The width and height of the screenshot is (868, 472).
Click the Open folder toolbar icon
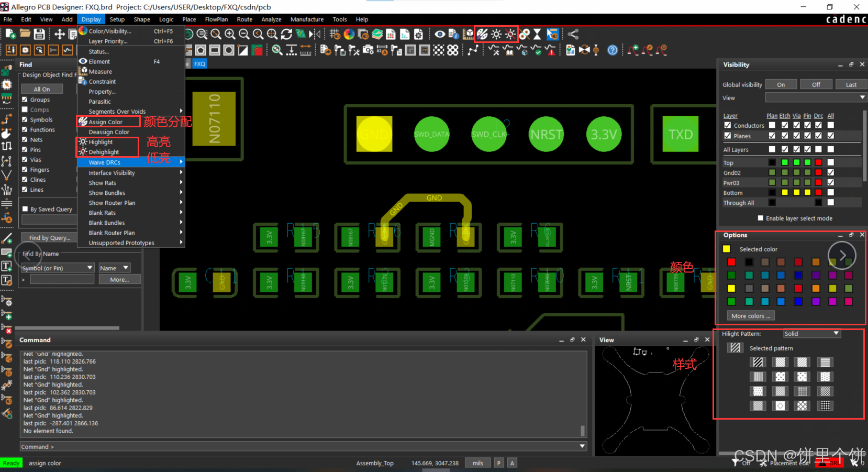(x=25, y=34)
